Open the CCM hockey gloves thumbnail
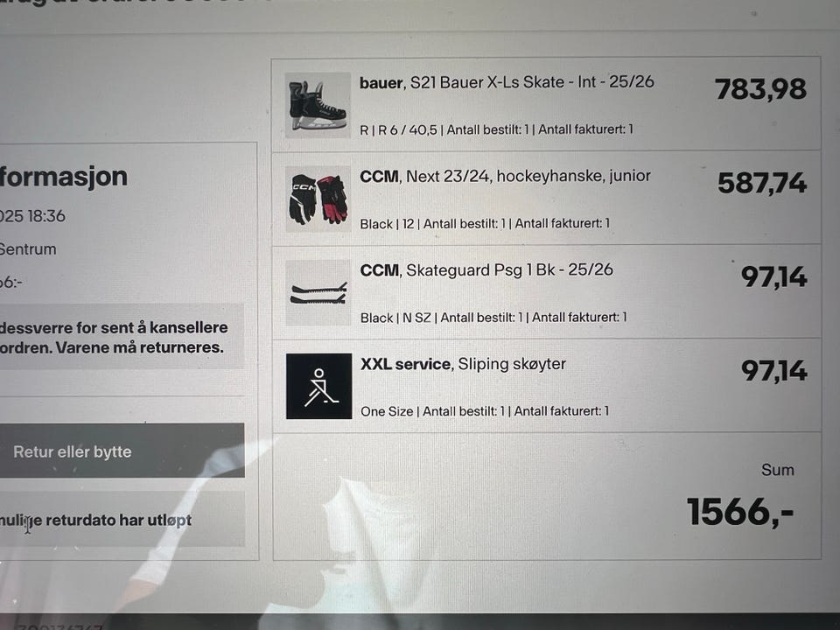Image resolution: width=840 pixels, height=630 pixels. (x=318, y=199)
